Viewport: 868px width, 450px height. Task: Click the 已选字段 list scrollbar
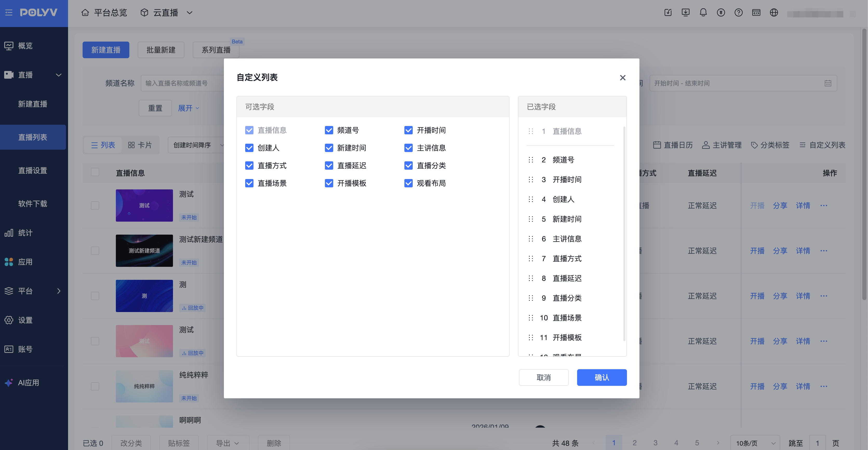tap(624, 233)
